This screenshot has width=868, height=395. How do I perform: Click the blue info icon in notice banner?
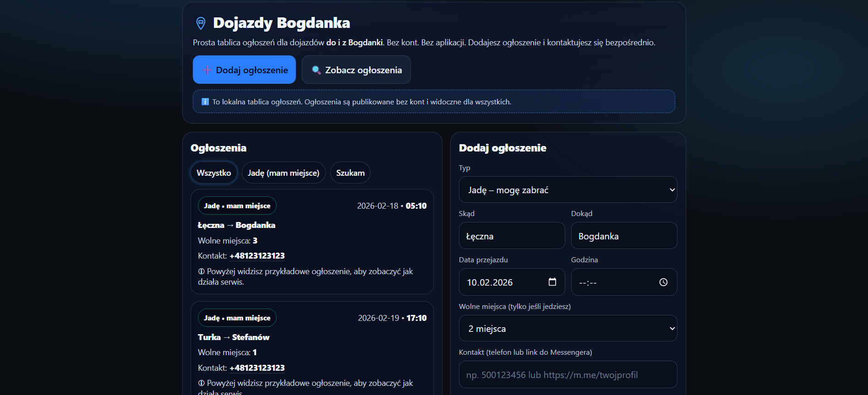205,102
